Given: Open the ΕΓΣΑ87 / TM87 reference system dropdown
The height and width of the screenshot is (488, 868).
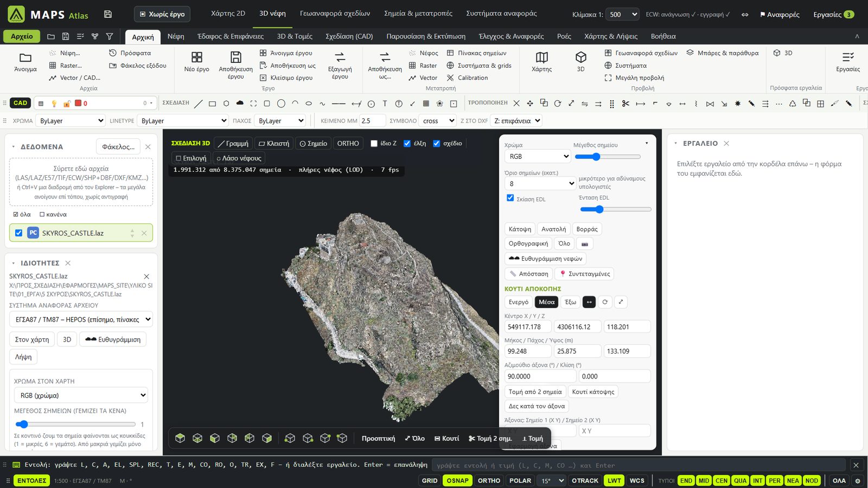Looking at the screenshot, I should (81, 319).
